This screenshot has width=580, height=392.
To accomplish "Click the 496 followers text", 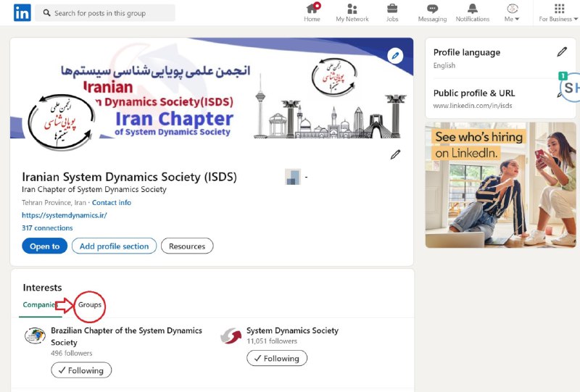I will click(x=71, y=353).
